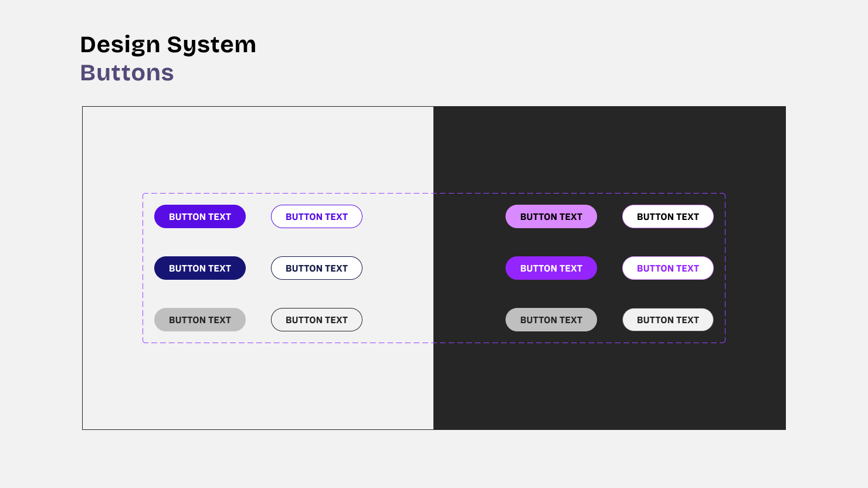Select the white button with black text top right
Viewport: 868px width, 488px height.
667,216
